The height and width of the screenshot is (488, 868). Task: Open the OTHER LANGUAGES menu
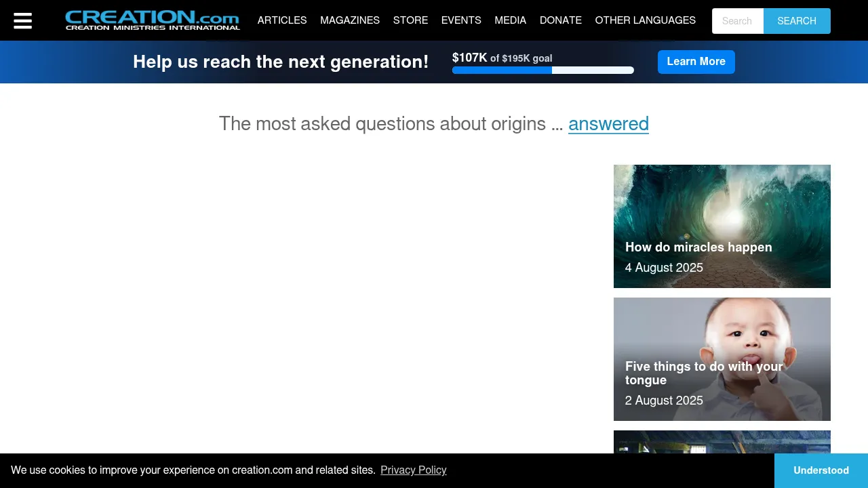point(645,20)
